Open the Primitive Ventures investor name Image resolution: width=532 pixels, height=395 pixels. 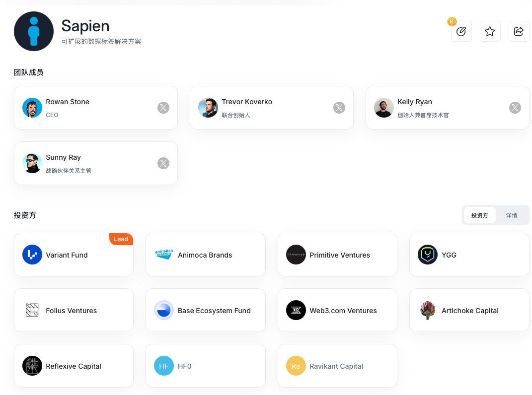click(x=340, y=255)
